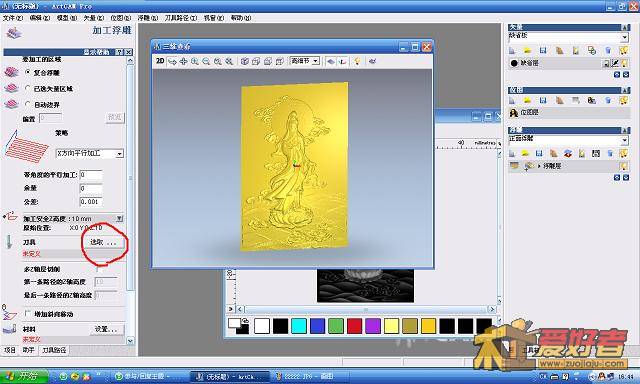Open the front relief dropdown
The width and height of the screenshot is (640, 384).
(x=624, y=140)
